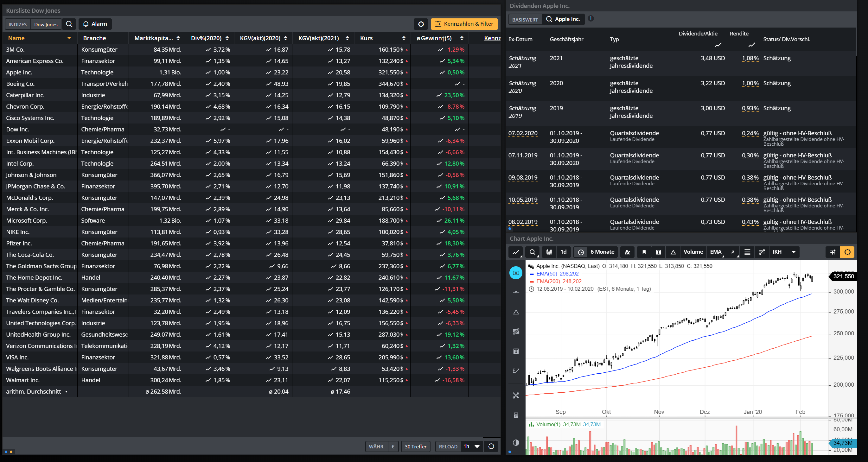The height and width of the screenshot is (462, 868).
Task: Open the info icon beside Apple Inc.
Action: click(x=591, y=18)
